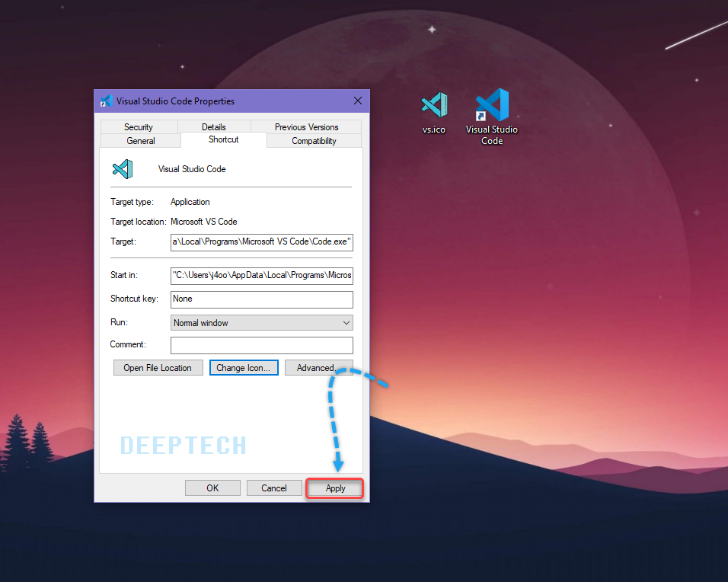The height and width of the screenshot is (582, 728).
Task: Click the 'Visual Studio Code' name text in dialog
Action: point(192,169)
